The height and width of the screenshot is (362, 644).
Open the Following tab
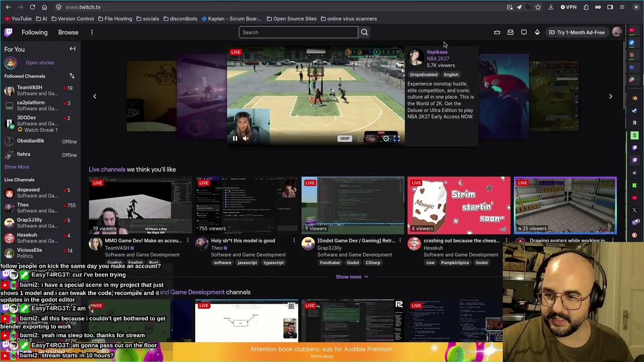coord(35,32)
